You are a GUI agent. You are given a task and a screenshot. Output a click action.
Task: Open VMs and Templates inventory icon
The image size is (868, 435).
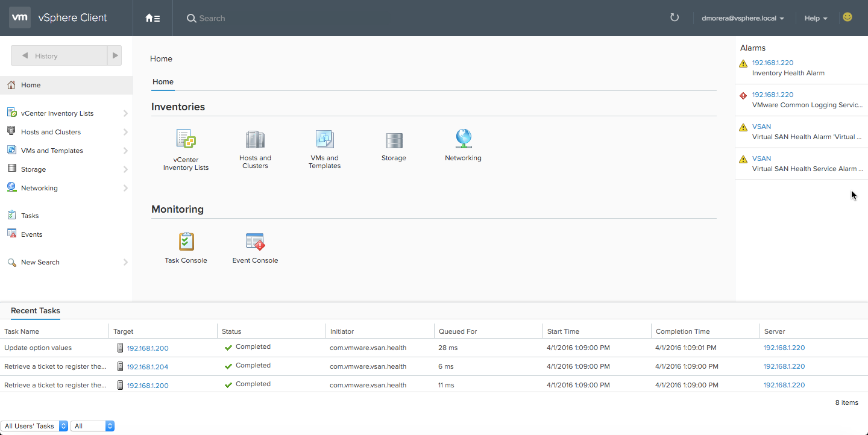click(324, 140)
